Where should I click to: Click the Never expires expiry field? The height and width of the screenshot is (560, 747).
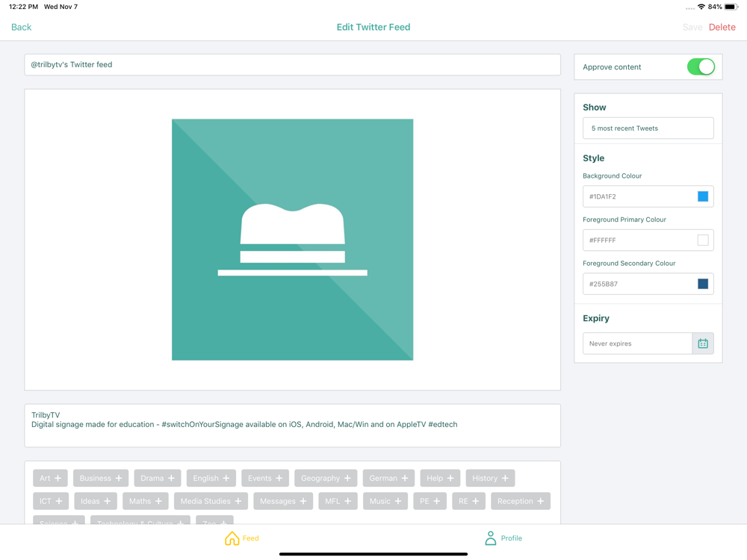click(x=637, y=343)
